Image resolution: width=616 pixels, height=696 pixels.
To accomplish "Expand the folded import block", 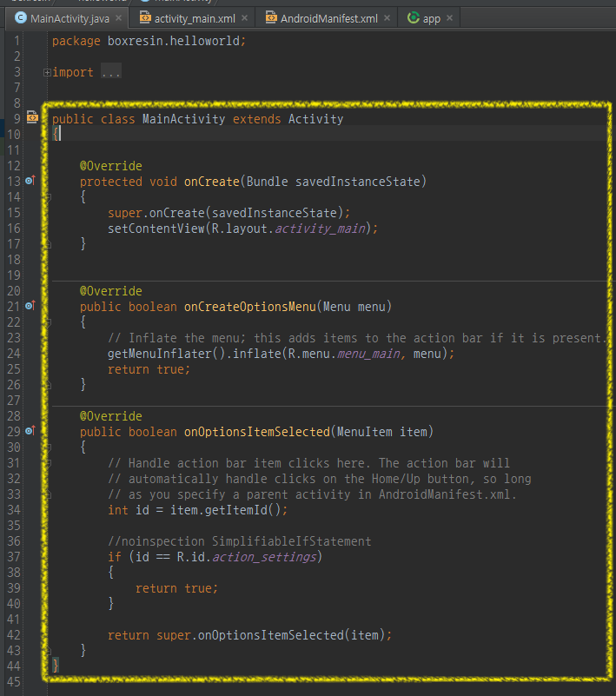I will point(47,72).
